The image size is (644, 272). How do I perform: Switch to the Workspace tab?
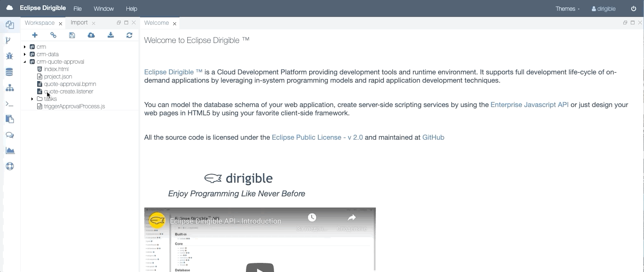[40, 23]
